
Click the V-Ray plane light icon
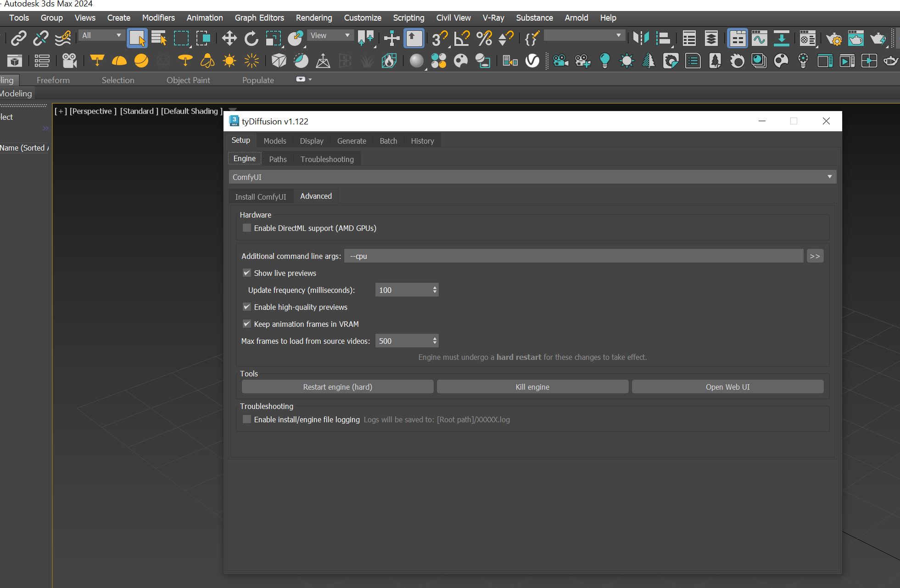[x=97, y=61]
